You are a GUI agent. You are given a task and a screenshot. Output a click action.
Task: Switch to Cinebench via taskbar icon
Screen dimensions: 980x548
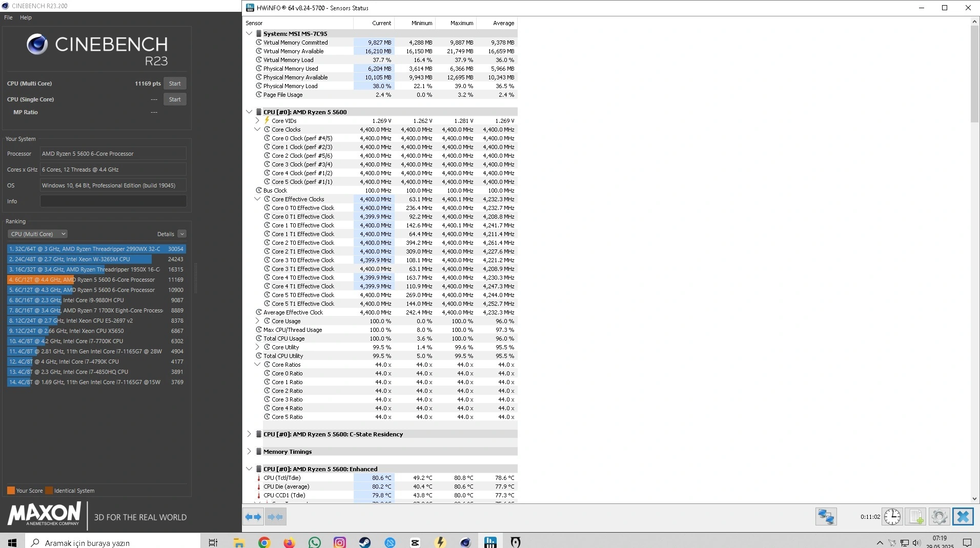tap(465, 542)
